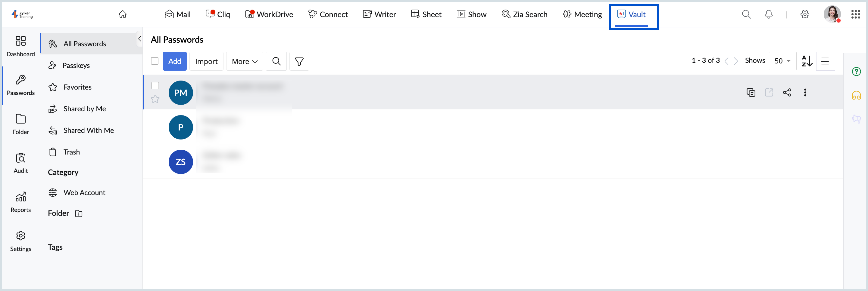Open the Reports section
This screenshot has width=868, height=291.
20,201
